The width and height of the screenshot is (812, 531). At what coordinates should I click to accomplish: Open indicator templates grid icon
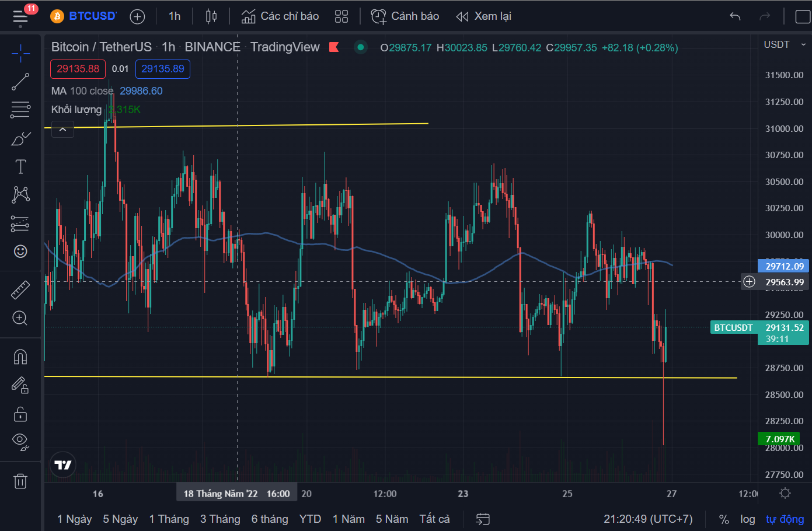pyautogui.click(x=341, y=16)
